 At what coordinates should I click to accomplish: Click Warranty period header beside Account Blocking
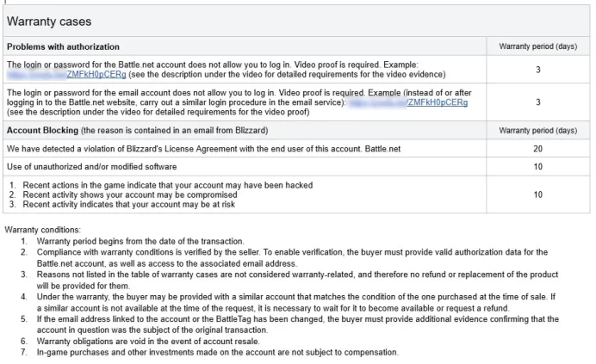537,130
